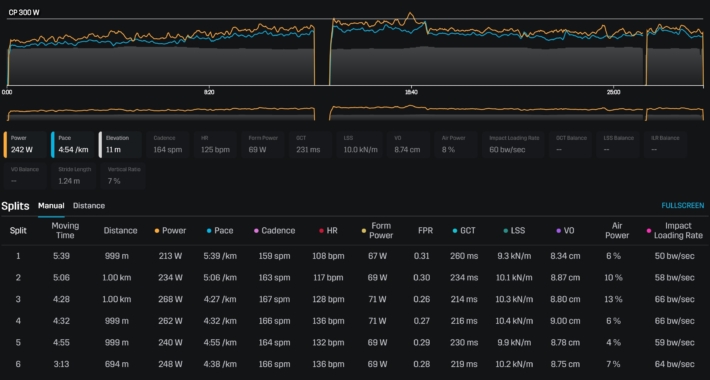This screenshot has height=380, width=710.
Task: Click the 694 m distance value
Action: pos(116,364)
